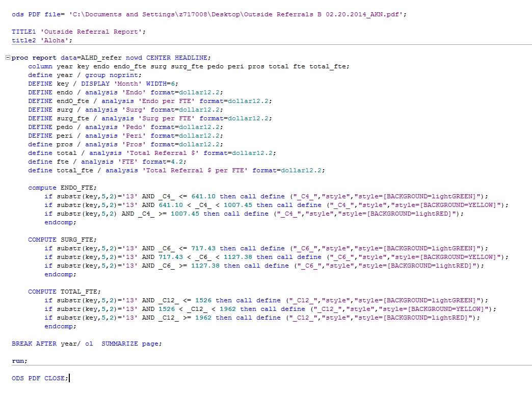Click the TITLE1 'Outside Referral Report' line
Screen dimensions: 532x394
(78, 32)
